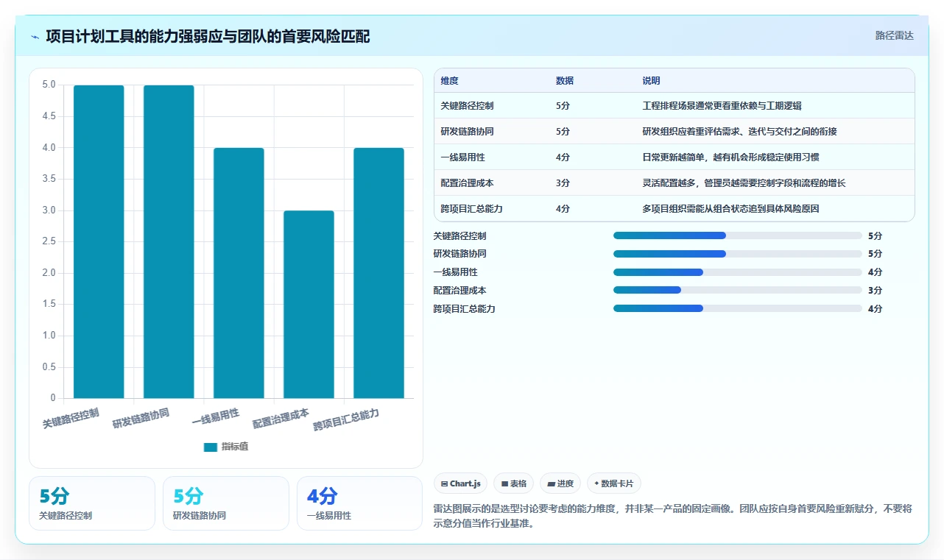The width and height of the screenshot is (944, 560).
Task: Click the footnote paragraph starting 雷达图展示的是
Action: (x=673, y=516)
